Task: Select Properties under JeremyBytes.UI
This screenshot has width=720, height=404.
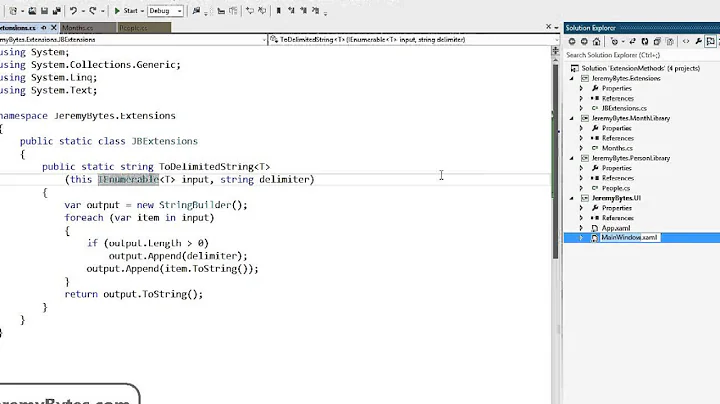Action: tap(617, 208)
